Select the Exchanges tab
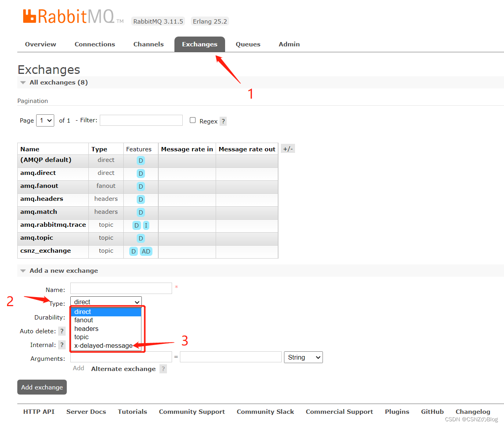 tap(200, 44)
